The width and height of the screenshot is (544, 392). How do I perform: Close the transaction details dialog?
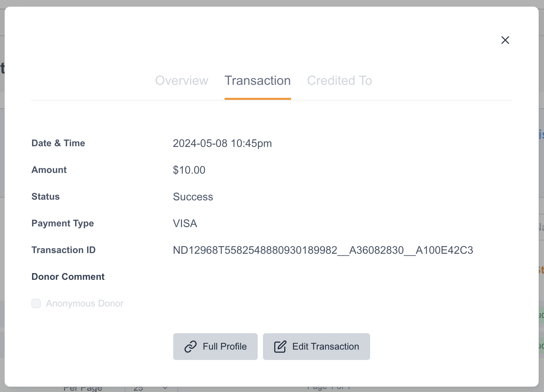[505, 40]
